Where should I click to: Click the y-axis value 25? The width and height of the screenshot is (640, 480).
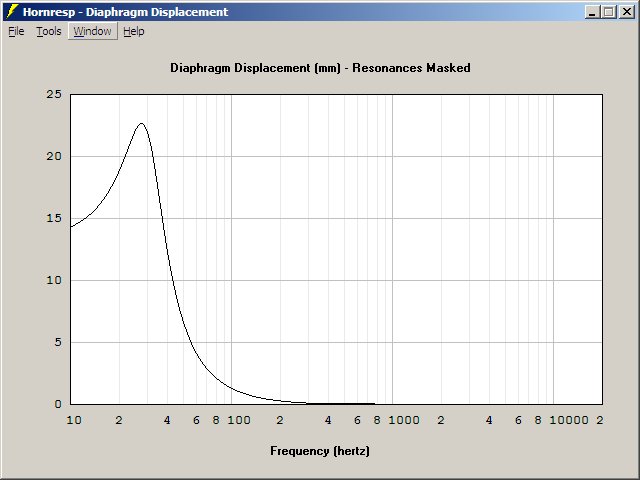(54, 94)
